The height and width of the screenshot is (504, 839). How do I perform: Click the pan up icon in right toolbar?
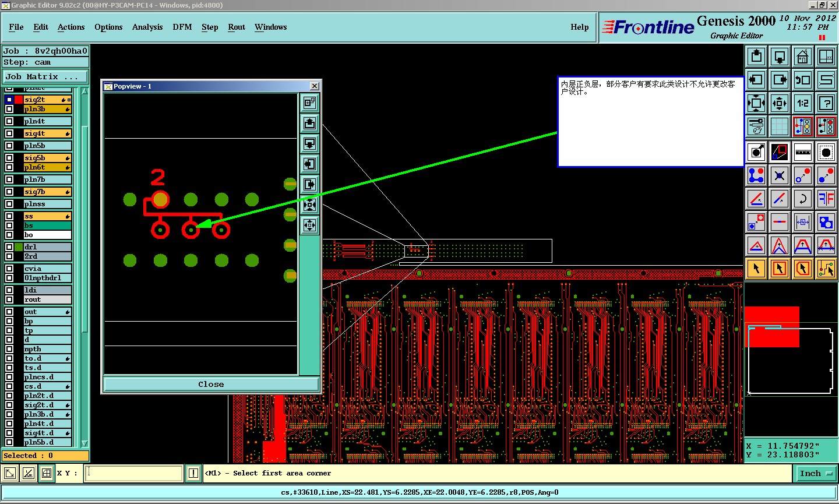click(x=756, y=57)
